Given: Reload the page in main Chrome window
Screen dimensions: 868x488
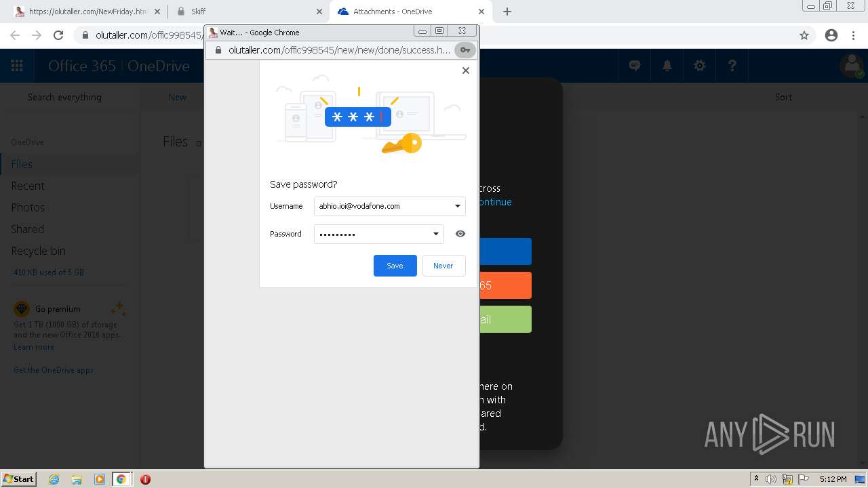Looking at the screenshot, I should [x=58, y=35].
